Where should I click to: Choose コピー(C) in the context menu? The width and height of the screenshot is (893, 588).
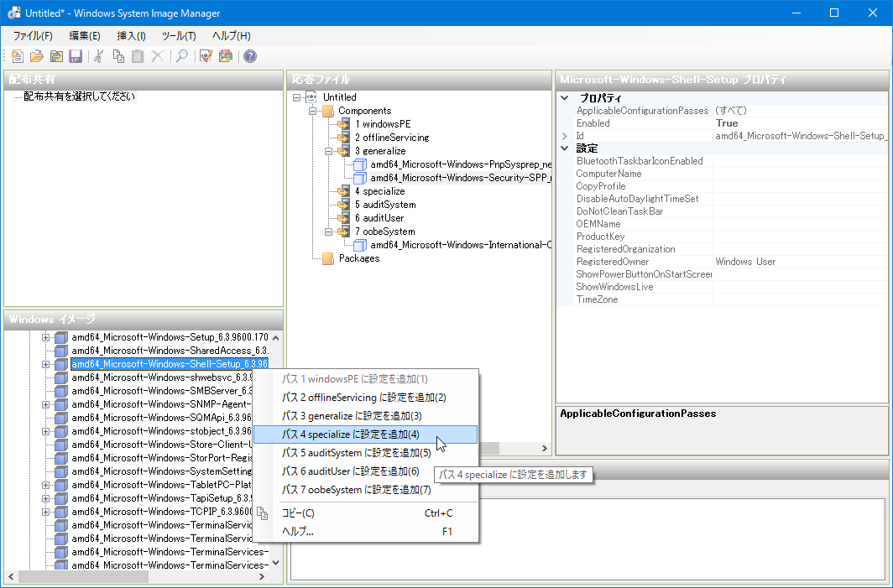[365, 513]
